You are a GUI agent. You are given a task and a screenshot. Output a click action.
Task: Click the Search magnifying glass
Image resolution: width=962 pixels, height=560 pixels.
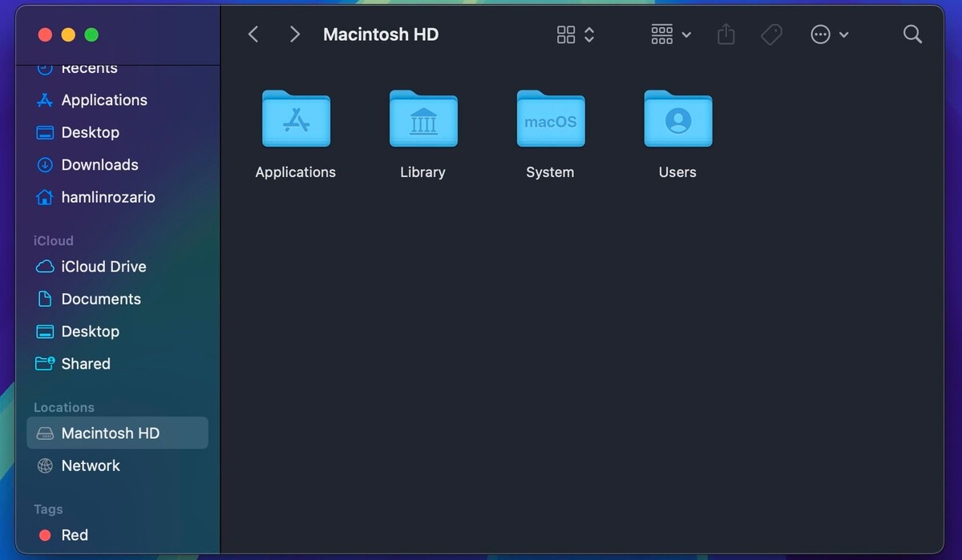[912, 34]
